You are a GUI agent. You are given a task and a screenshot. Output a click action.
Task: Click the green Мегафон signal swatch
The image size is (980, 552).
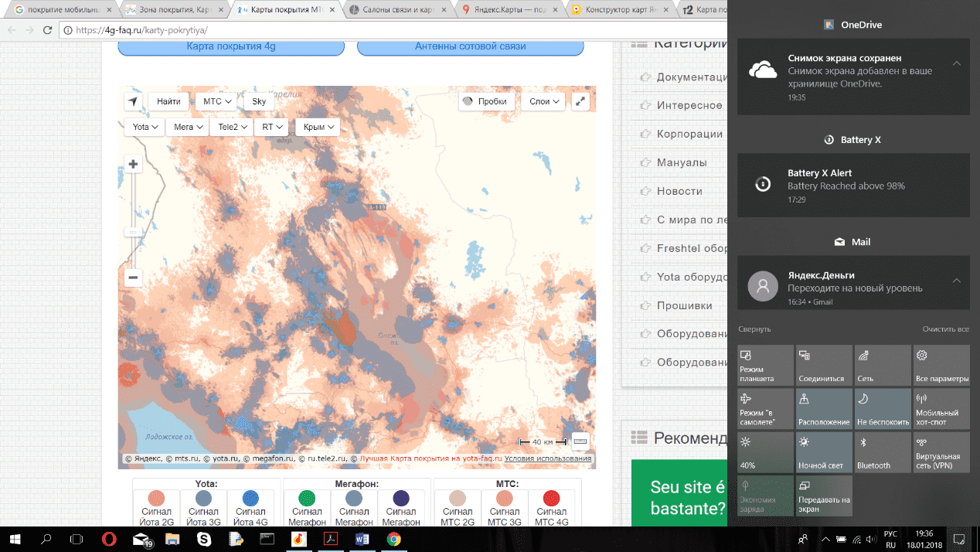point(308,498)
